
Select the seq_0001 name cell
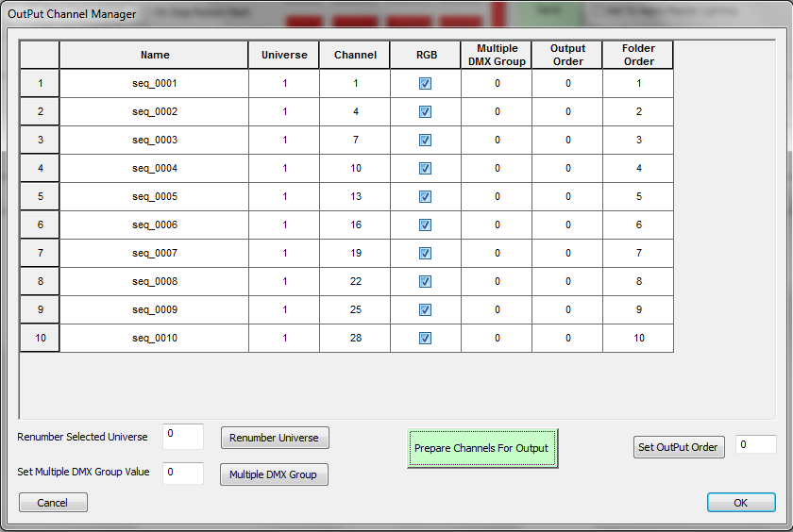pyautogui.click(x=154, y=83)
